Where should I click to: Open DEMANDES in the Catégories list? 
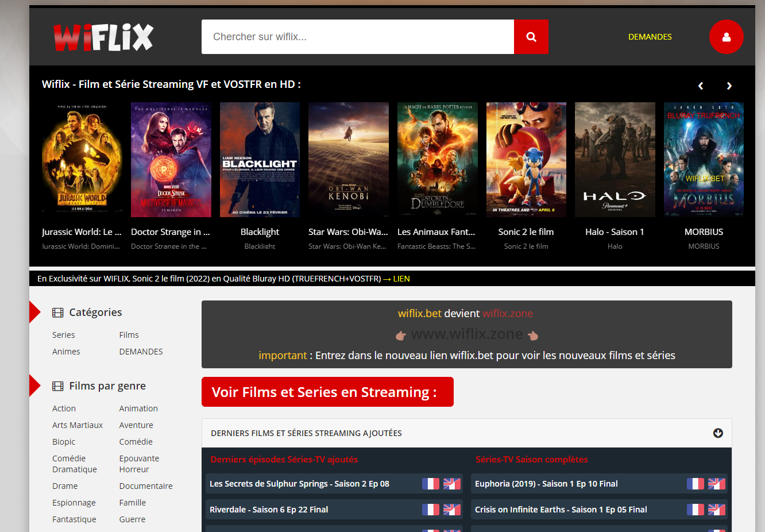(141, 352)
